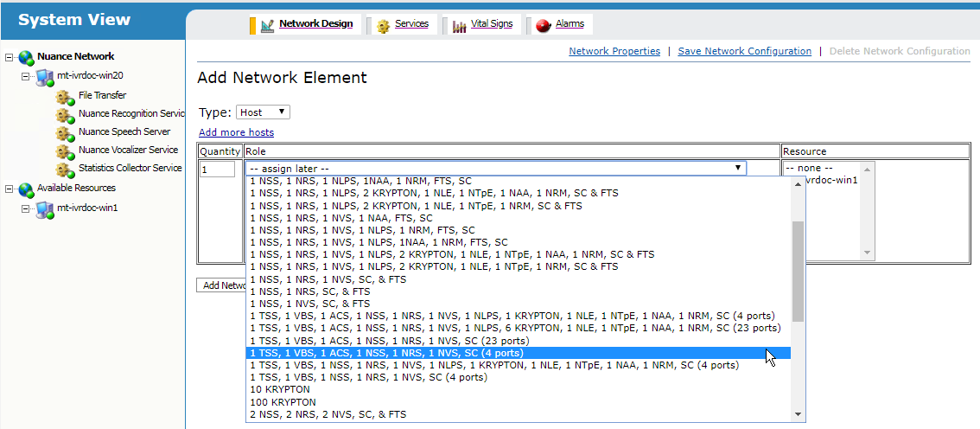Image resolution: width=980 pixels, height=429 pixels.
Task: Click the File Transfer service icon
Action: pos(66,96)
